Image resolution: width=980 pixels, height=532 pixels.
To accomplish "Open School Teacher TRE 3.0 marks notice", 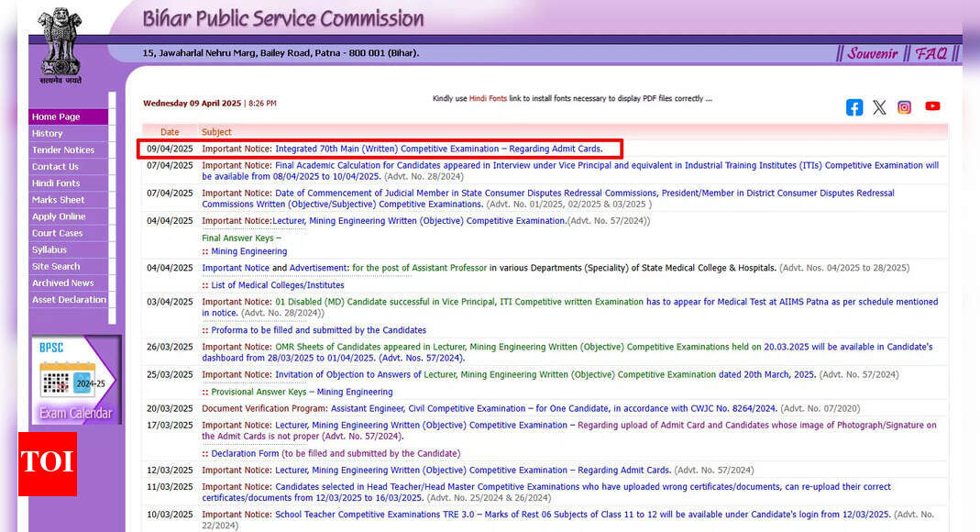I will pyautogui.click(x=582, y=515).
